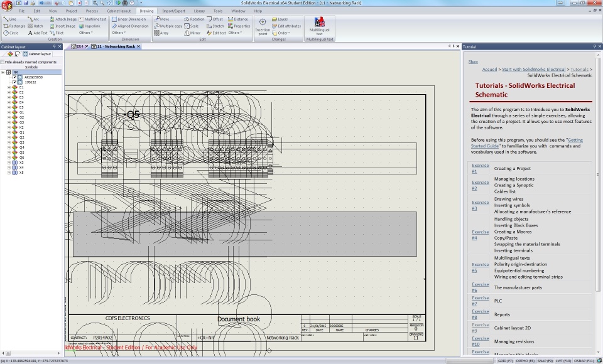Choose the Hatch tool
The width and height of the screenshot is (603, 364).
coord(35,26)
